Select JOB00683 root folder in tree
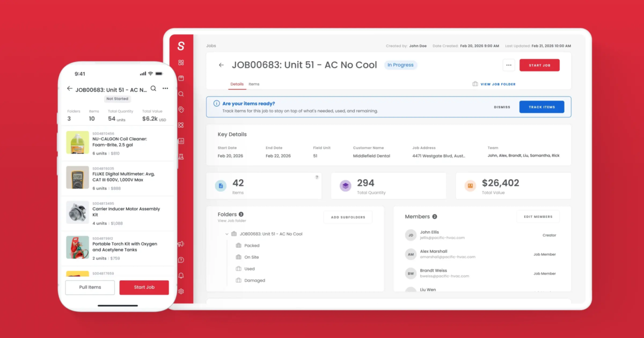The width and height of the screenshot is (644, 338). pos(271,234)
